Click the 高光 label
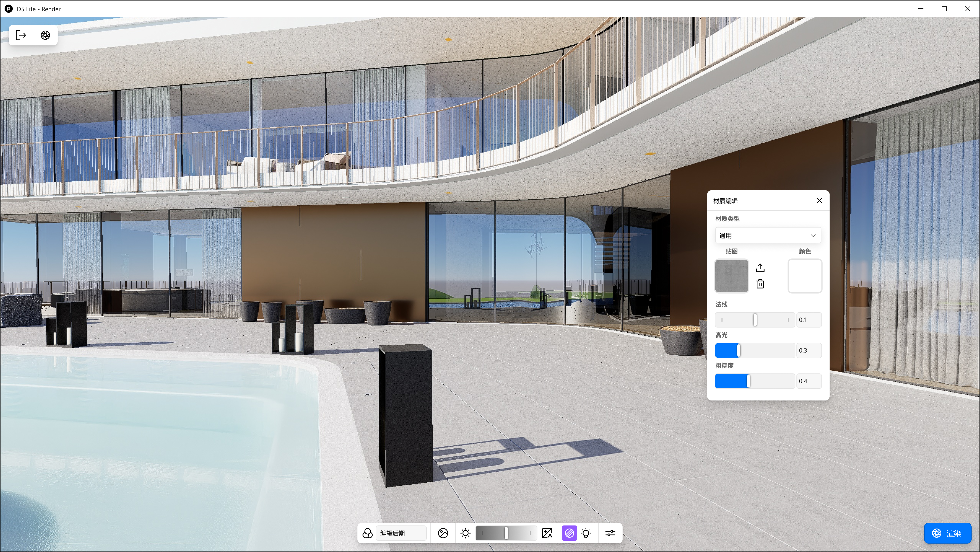This screenshot has height=552, width=980. pos(721,335)
